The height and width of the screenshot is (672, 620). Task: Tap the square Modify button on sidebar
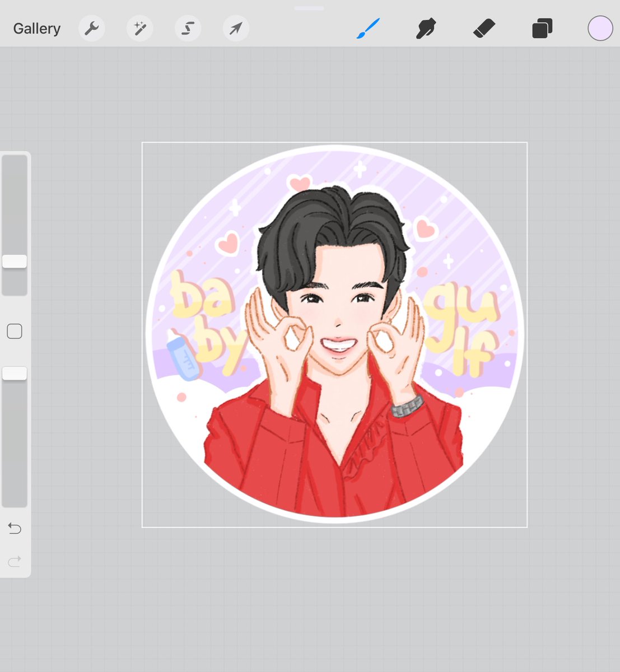(15, 331)
